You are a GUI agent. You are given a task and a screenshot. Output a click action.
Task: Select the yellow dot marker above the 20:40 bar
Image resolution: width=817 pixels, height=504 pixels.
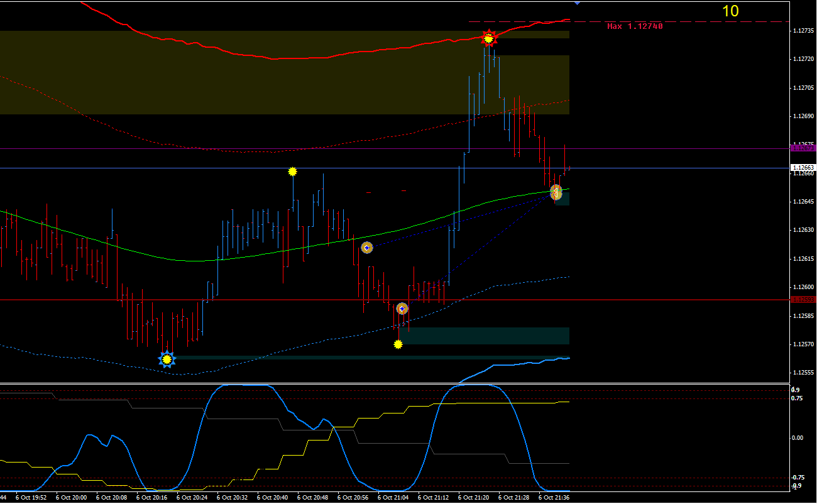[292, 171]
